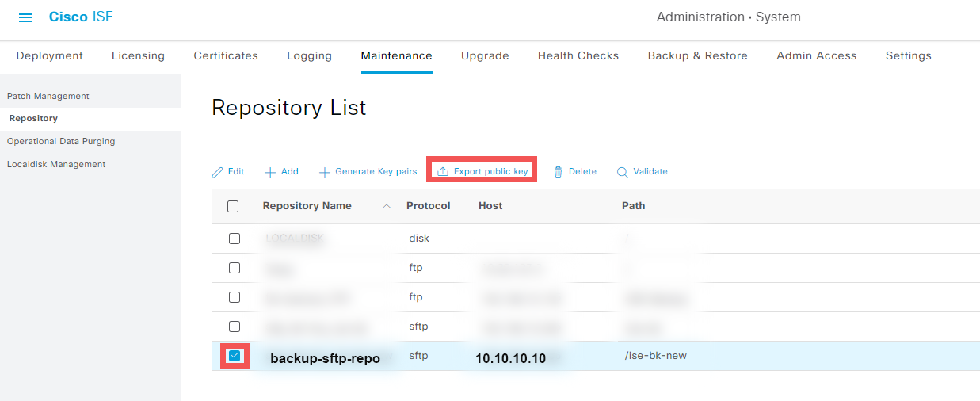Open the Certificates tab

click(x=226, y=55)
